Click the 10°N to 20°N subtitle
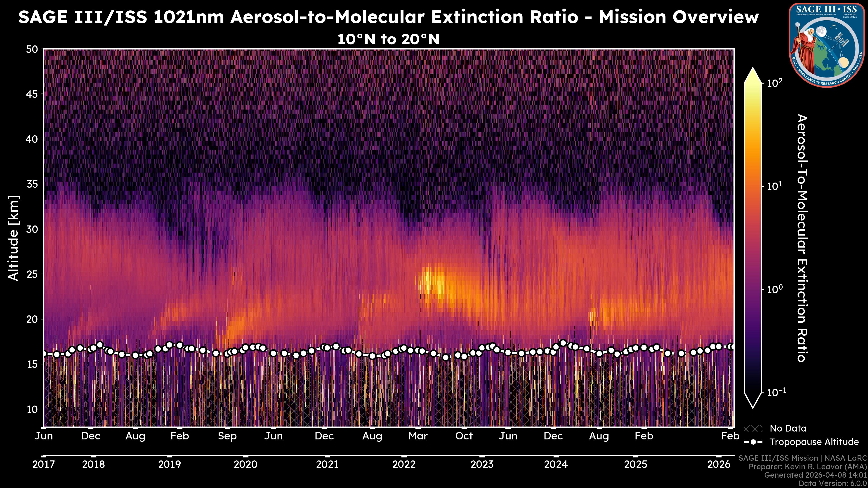The width and height of the screenshot is (868, 488). [388, 39]
